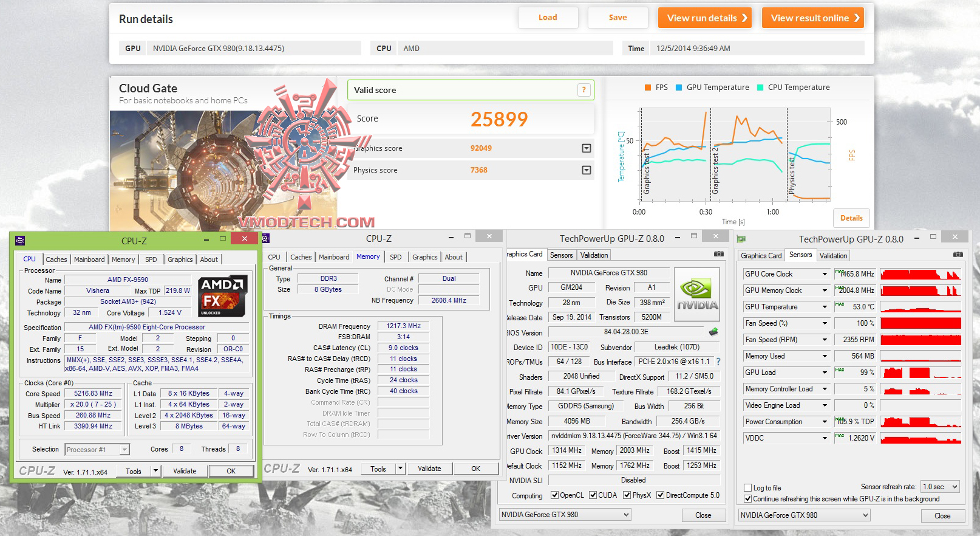Open the Fan Speed (RPM) sensor dropdown
Viewport: 980px width, 536px height.
(825, 340)
